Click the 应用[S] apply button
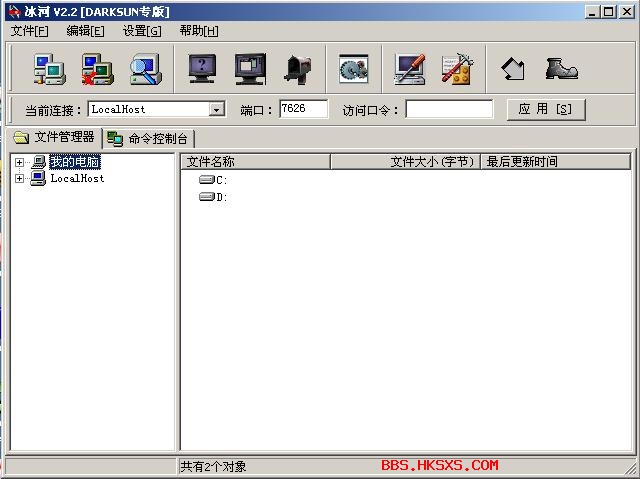Image resolution: width=640 pixels, height=479 pixels. tap(546, 109)
